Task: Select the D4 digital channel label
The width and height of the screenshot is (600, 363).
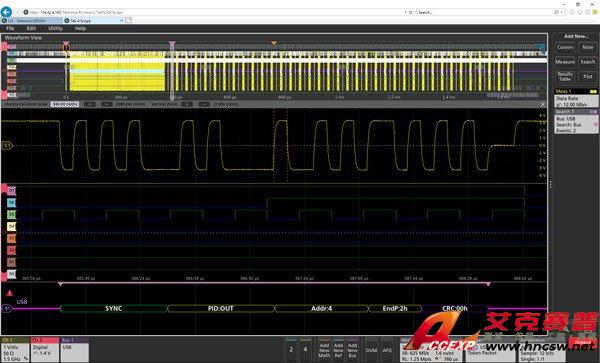Action: [x=12, y=226]
